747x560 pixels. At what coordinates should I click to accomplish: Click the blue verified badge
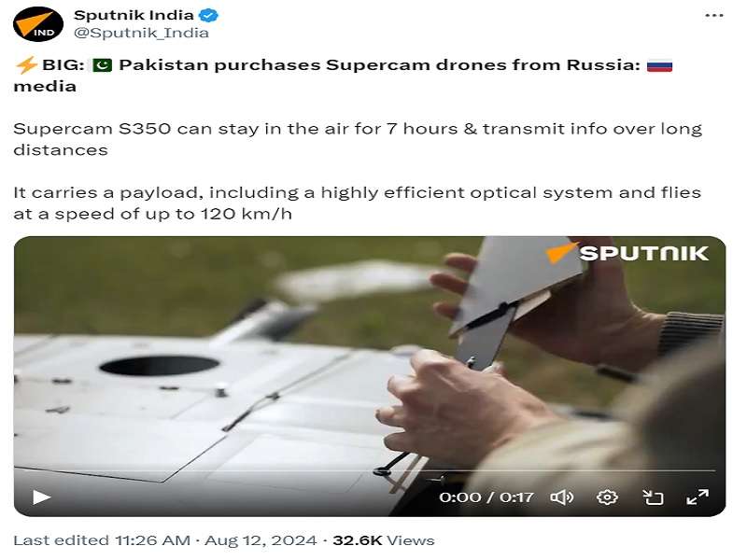208,15
